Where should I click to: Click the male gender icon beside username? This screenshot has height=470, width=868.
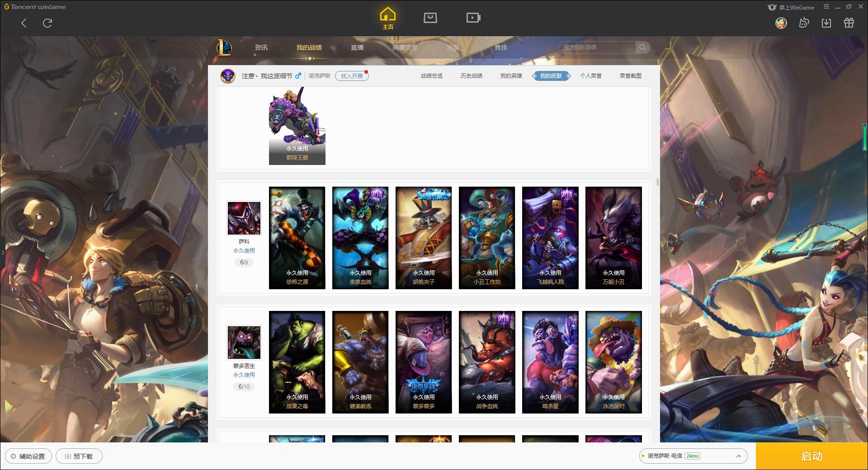click(x=298, y=76)
